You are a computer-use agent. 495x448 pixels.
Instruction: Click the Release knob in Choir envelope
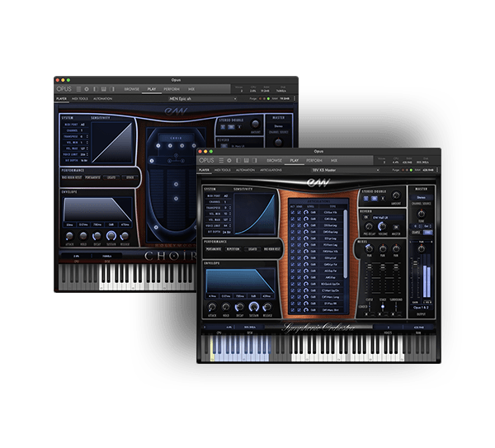[x=126, y=233]
